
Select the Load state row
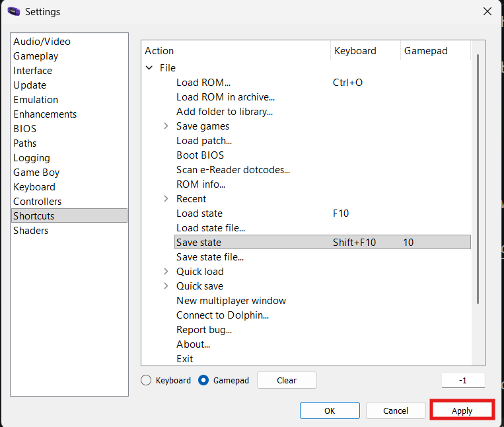(x=322, y=213)
